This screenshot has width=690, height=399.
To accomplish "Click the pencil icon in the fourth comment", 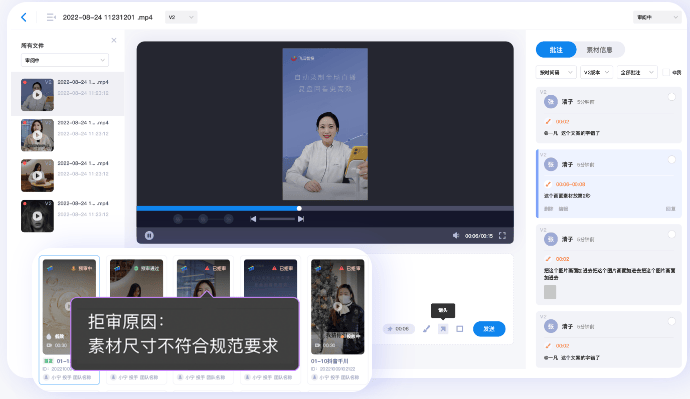I will tap(548, 346).
